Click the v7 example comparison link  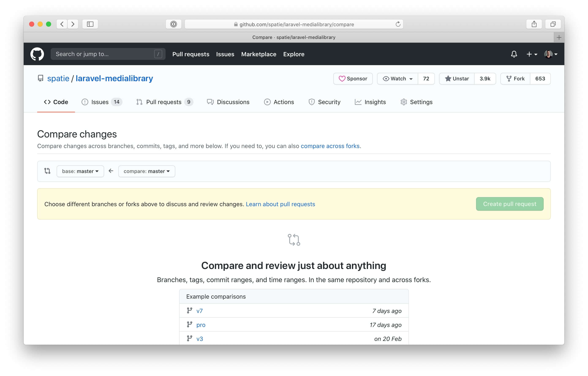pos(200,311)
